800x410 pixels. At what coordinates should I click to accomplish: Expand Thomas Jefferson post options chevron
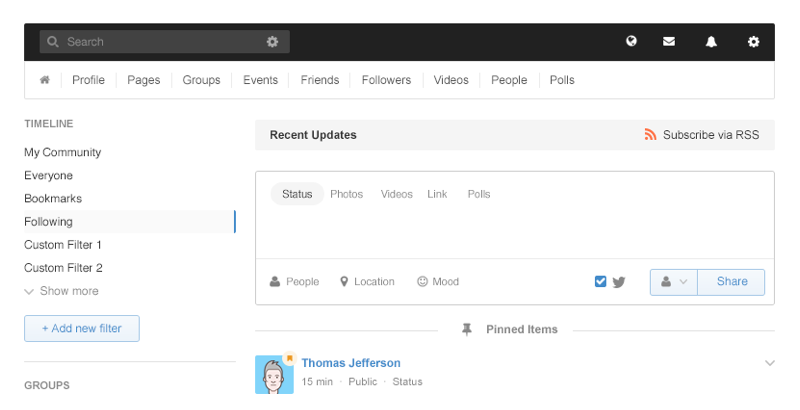click(769, 362)
